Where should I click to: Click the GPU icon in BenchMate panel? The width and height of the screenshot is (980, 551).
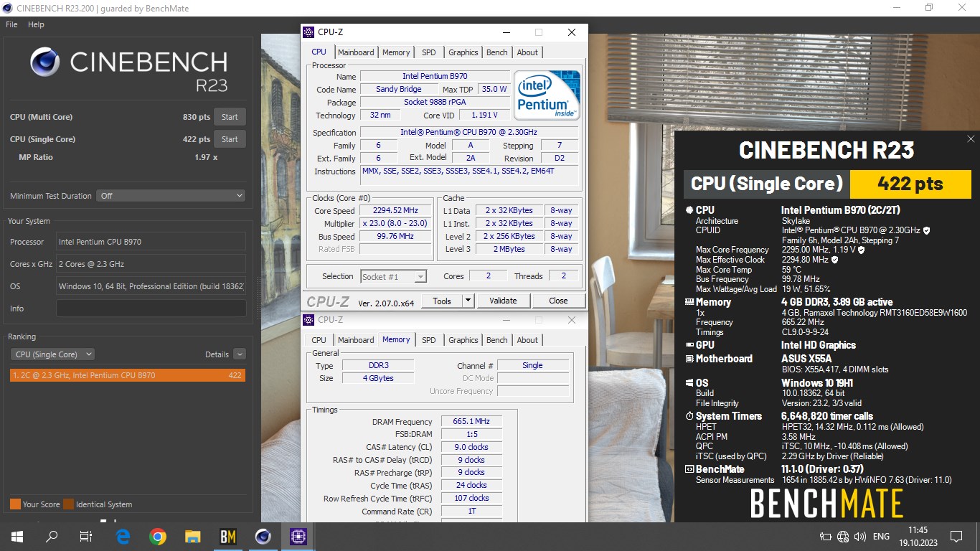click(689, 345)
